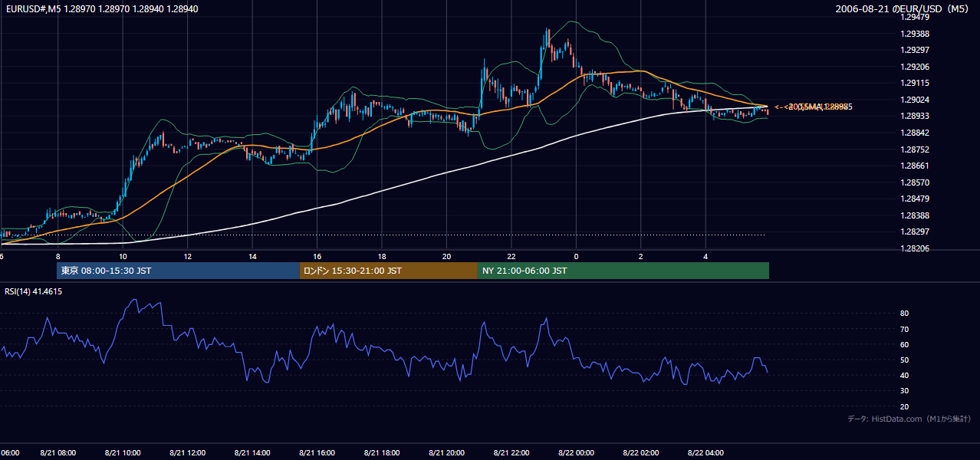This screenshot has height=460, width=980.
Task: Click price axis label 1.29388
Action: [915, 34]
